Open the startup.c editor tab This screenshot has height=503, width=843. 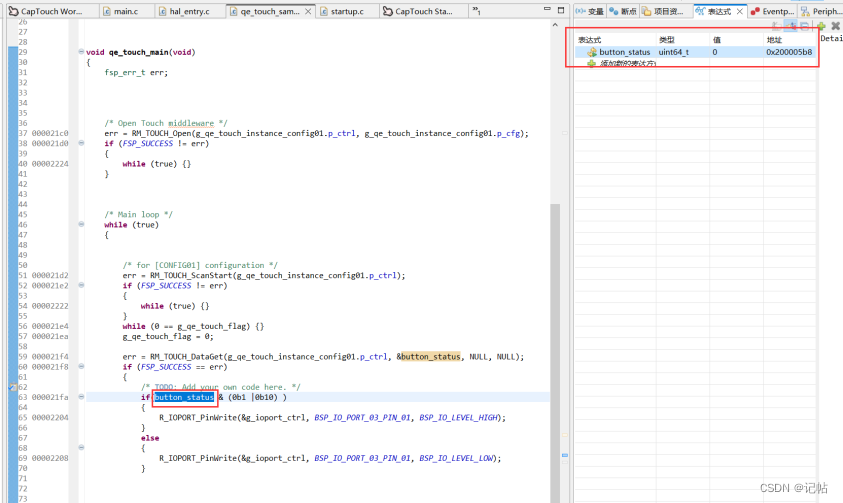[348, 11]
